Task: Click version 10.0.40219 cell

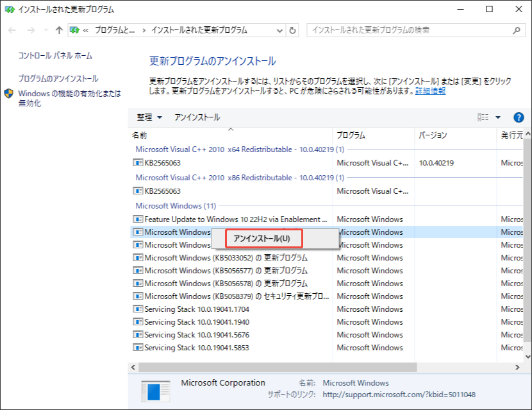Action: [436, 163]
